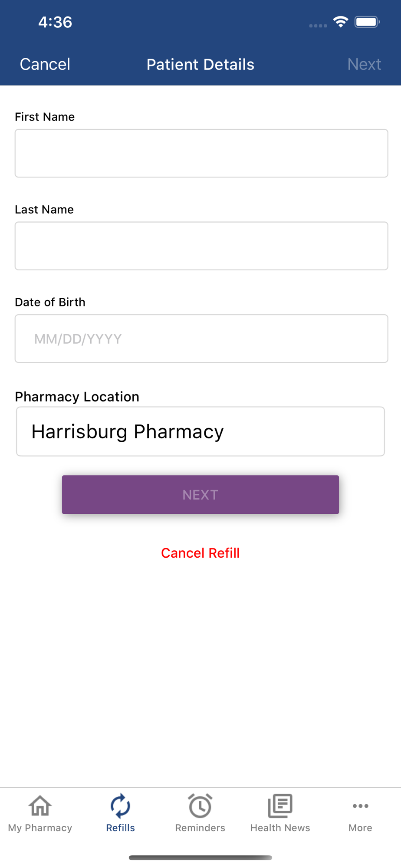Tap Cancel in the header
This screenshot has width=401, height=868.
click(x=45, y=64)
